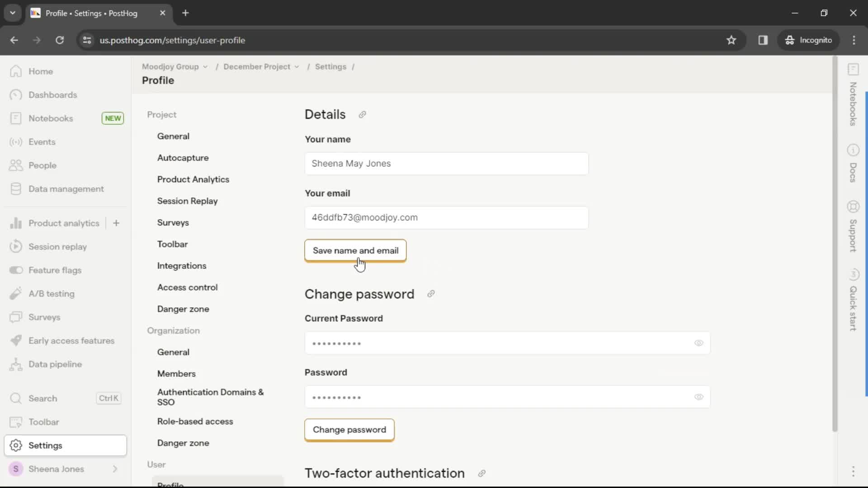This screenshot has height=488, width=868.
Task: Open the Quick start side panel
Action: (x=853, y=300)
